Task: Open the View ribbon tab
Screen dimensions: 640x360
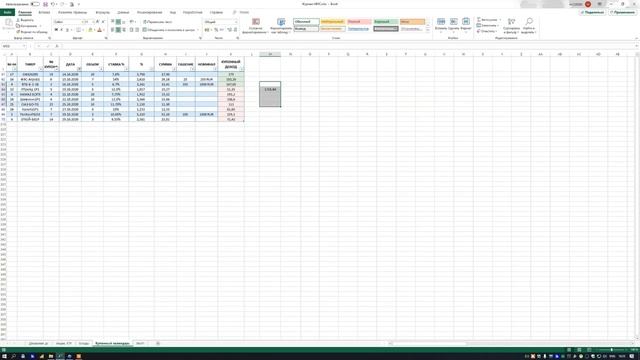Action: [x=173, y=12]
